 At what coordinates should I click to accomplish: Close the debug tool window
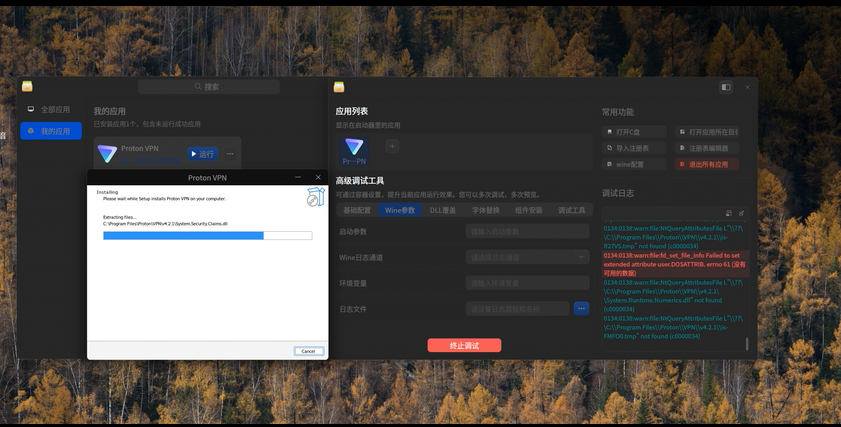coord(747,87)
